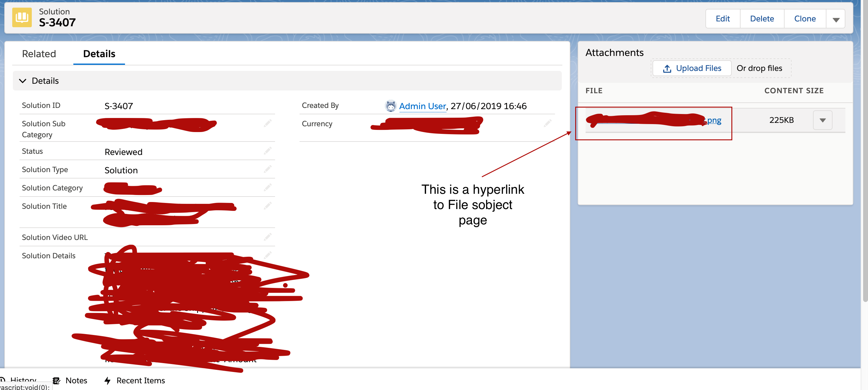Open the Admin User link
The image size is (868, 390).
point(422,106)
